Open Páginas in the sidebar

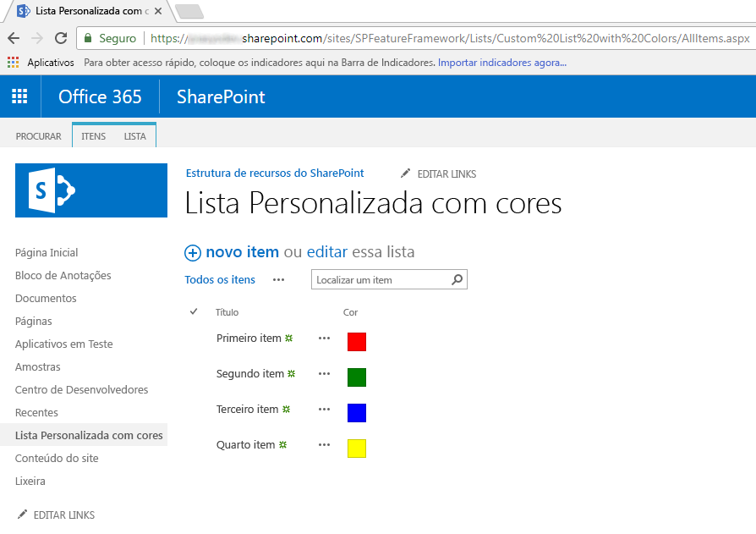click(x=33, y=322)
